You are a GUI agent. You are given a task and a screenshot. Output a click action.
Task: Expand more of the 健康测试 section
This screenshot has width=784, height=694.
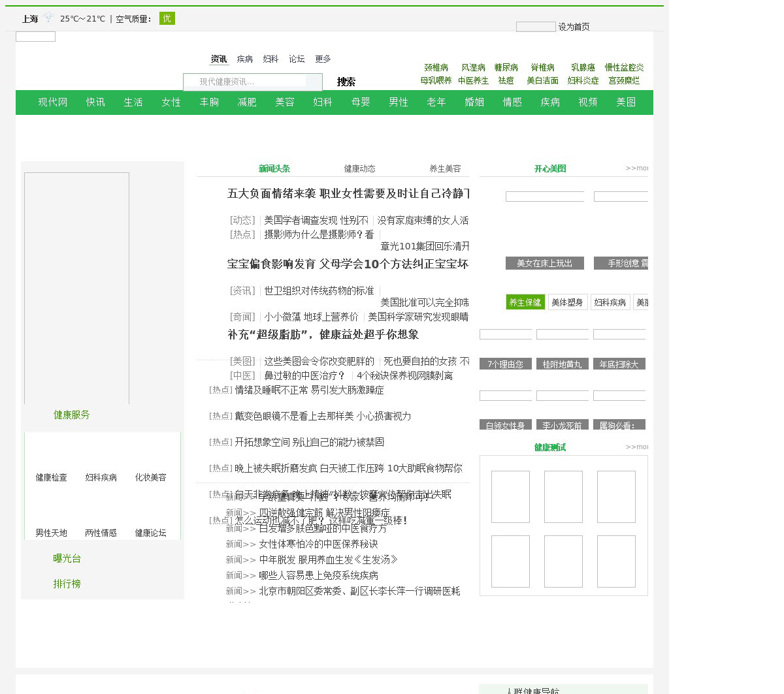point(636,447)
